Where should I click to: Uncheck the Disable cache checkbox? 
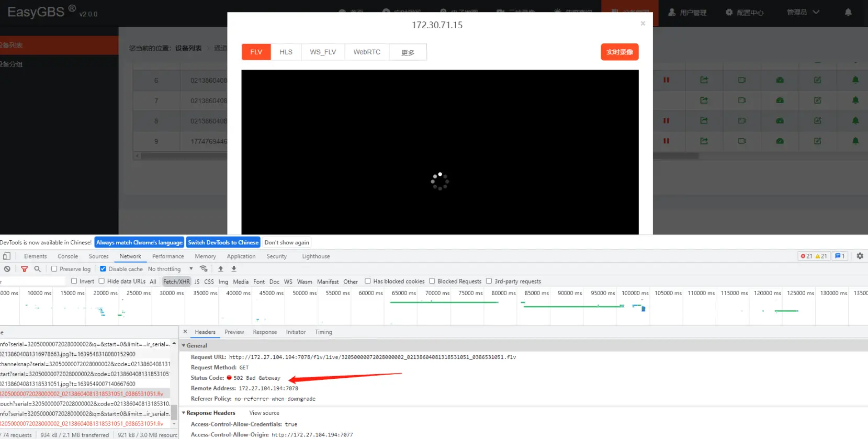click(x=103, y=269)
